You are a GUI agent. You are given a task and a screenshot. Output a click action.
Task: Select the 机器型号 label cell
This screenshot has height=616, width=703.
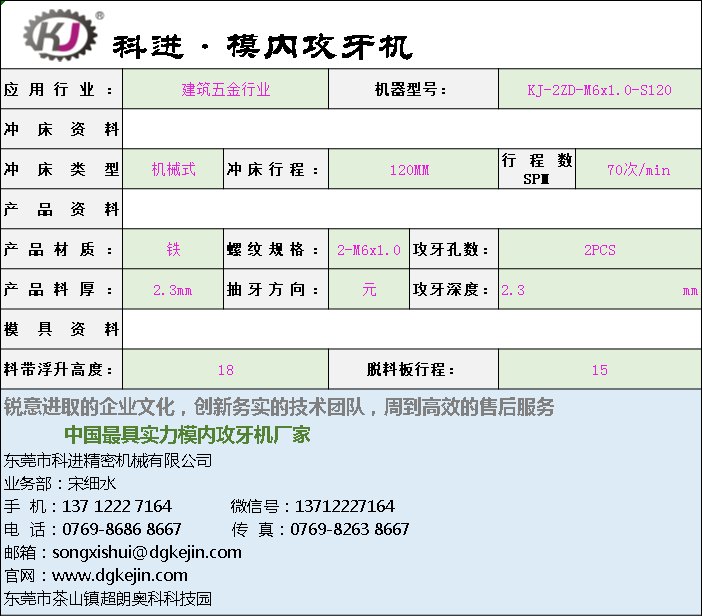tap(413, 89)
